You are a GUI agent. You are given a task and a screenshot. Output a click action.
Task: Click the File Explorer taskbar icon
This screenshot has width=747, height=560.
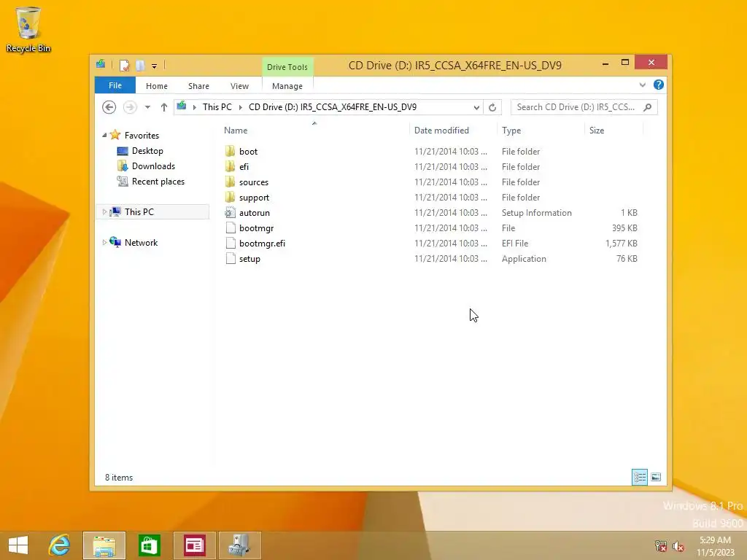pos(104,545)
